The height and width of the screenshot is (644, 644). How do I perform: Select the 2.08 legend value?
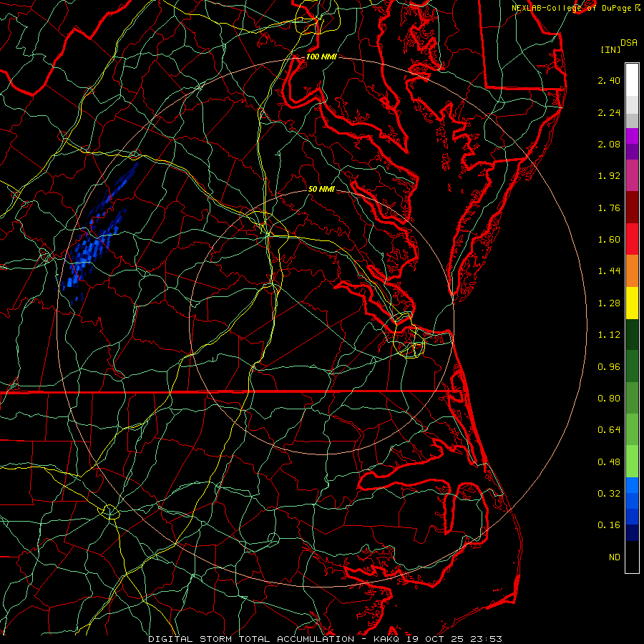tap(609, 144)
